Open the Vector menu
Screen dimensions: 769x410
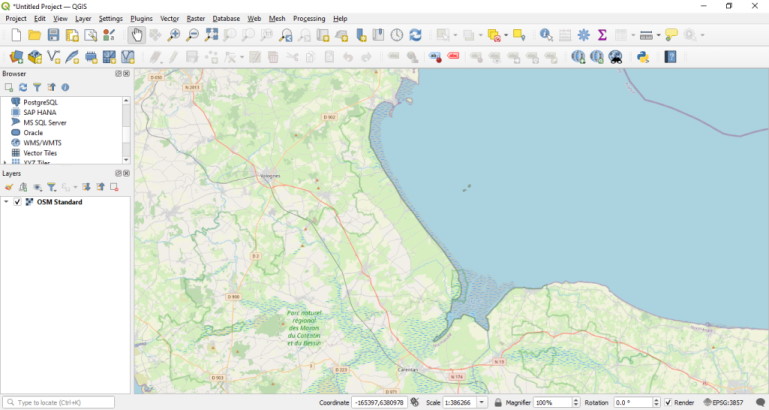169,18
